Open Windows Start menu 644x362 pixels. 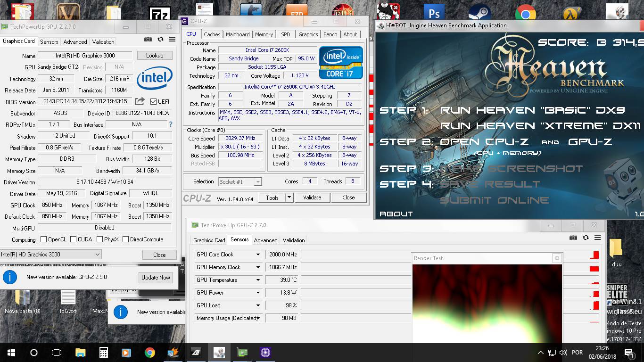coord(11,353)
